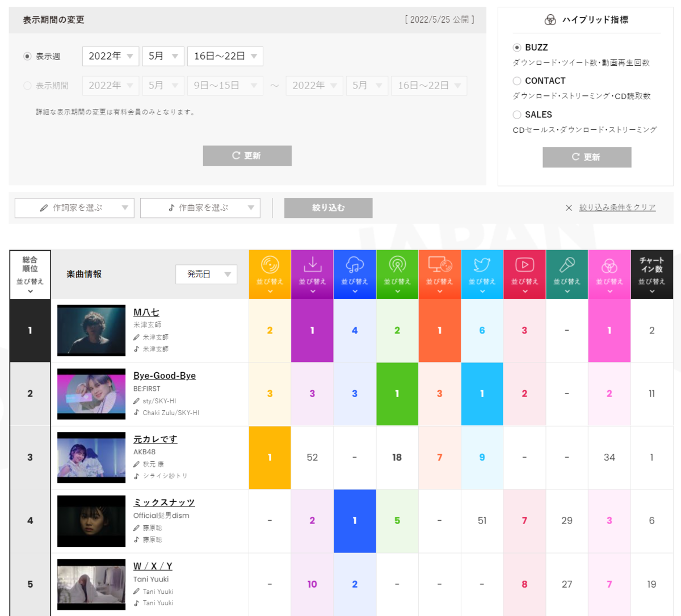Sort by hybrid circles icon column
The width and height of the screenshot is (681, 616).
[x=609, y=275]
